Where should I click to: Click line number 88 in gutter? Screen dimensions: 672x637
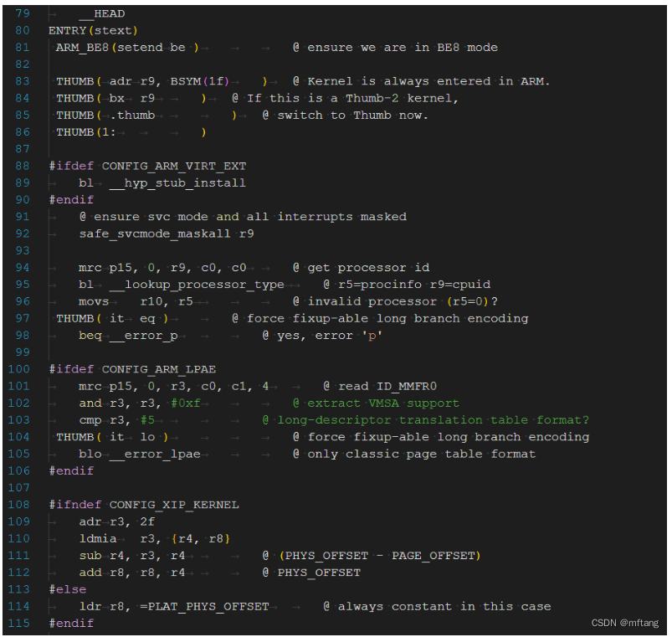[23, 167]
